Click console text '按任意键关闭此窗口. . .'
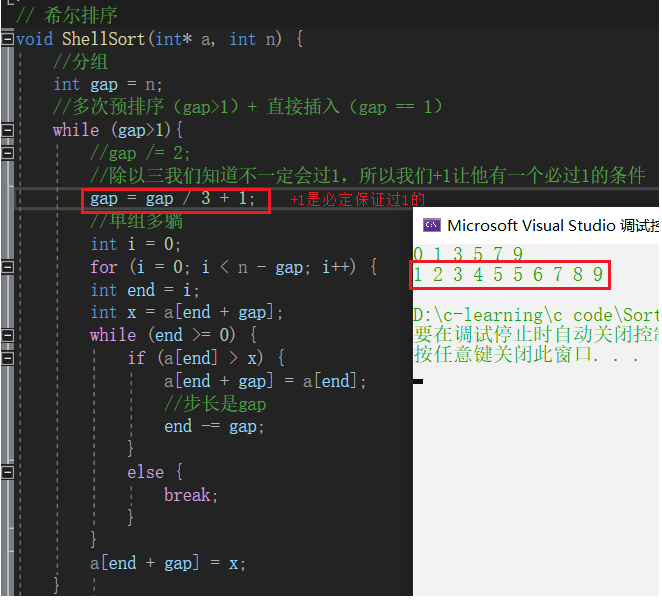This screenshot has width=662, height=604. coord(526,354)
